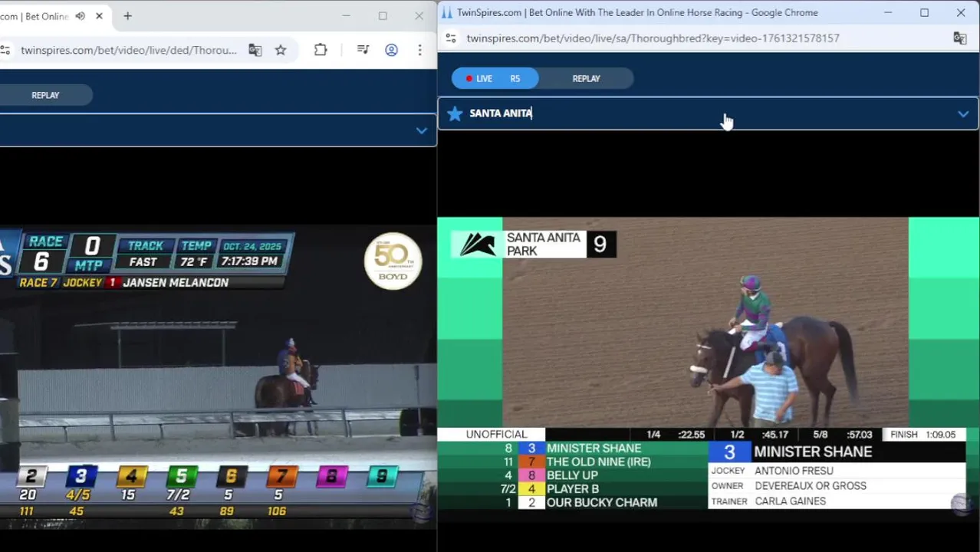Click the SANTA ANITA track name
Image resolution: width=980 pixels, height=552 pixels.
501,113
